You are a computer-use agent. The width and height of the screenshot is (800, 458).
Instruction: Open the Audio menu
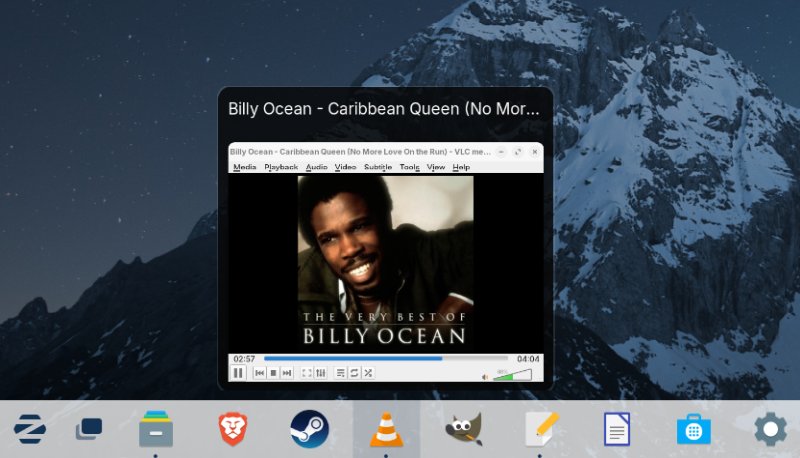click(316, 167)
